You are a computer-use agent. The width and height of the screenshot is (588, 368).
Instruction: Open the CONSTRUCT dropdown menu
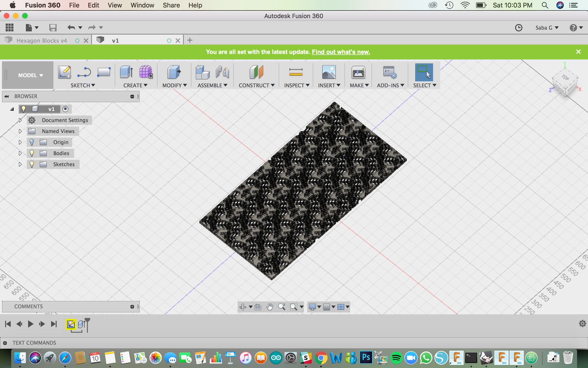(256, 85)
